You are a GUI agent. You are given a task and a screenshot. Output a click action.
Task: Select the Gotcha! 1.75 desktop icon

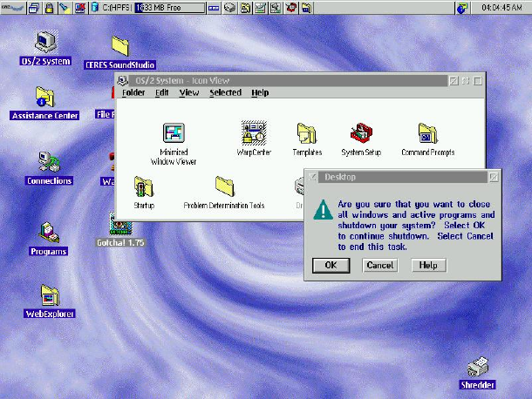coord(120,229)
